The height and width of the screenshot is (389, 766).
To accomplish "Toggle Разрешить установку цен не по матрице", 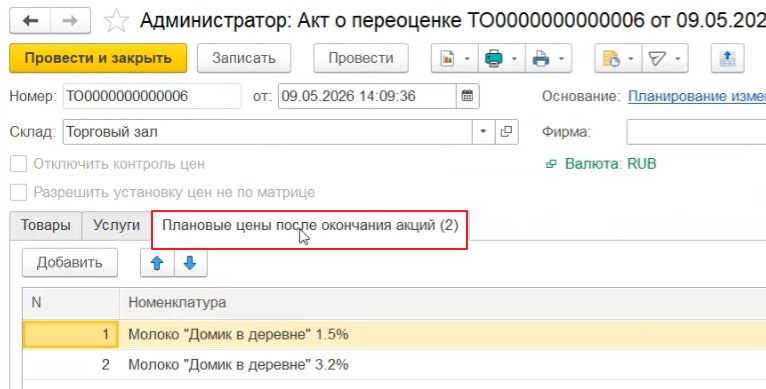I will 19,193.
